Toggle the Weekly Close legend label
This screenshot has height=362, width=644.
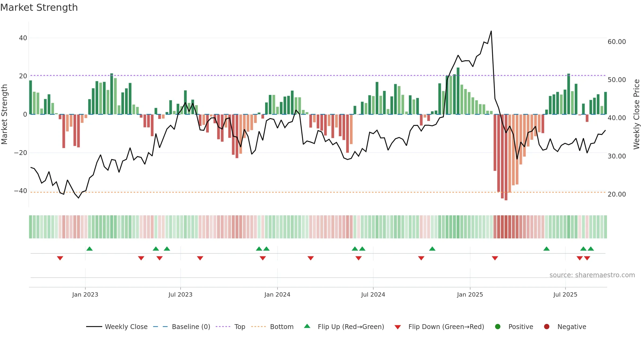[x=126, y=327]
